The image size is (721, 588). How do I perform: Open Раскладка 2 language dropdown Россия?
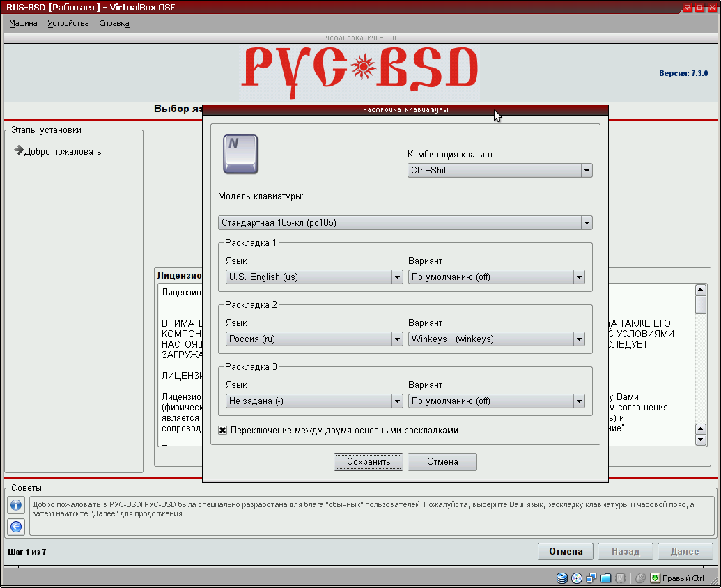(314, 339)
